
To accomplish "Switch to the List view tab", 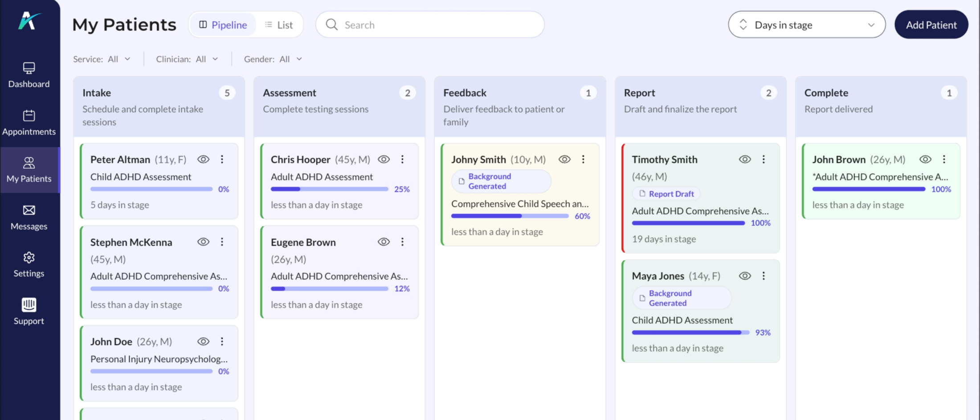I will point(279,24).
